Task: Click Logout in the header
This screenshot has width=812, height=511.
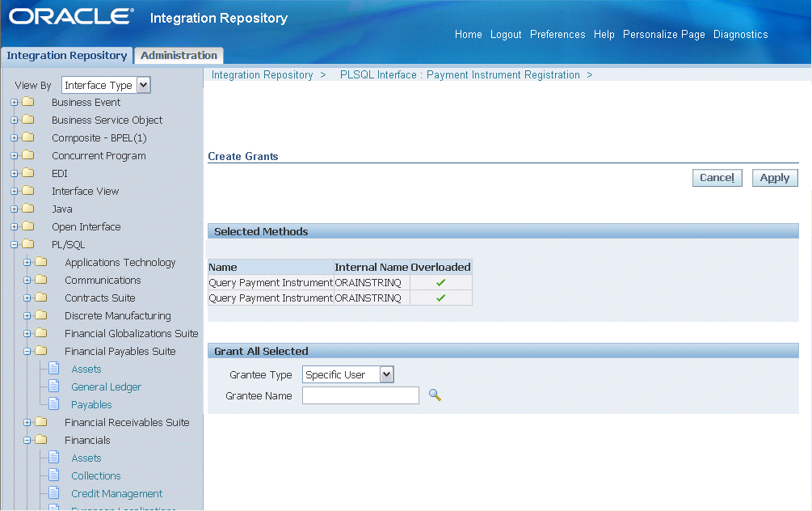Action: [506, 34]
